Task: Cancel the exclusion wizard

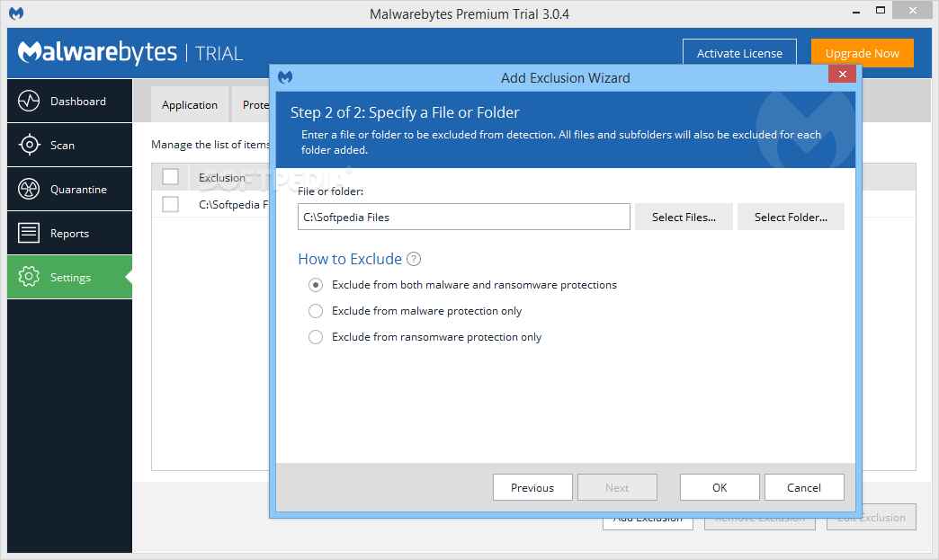Action: [x=804, y=487]
